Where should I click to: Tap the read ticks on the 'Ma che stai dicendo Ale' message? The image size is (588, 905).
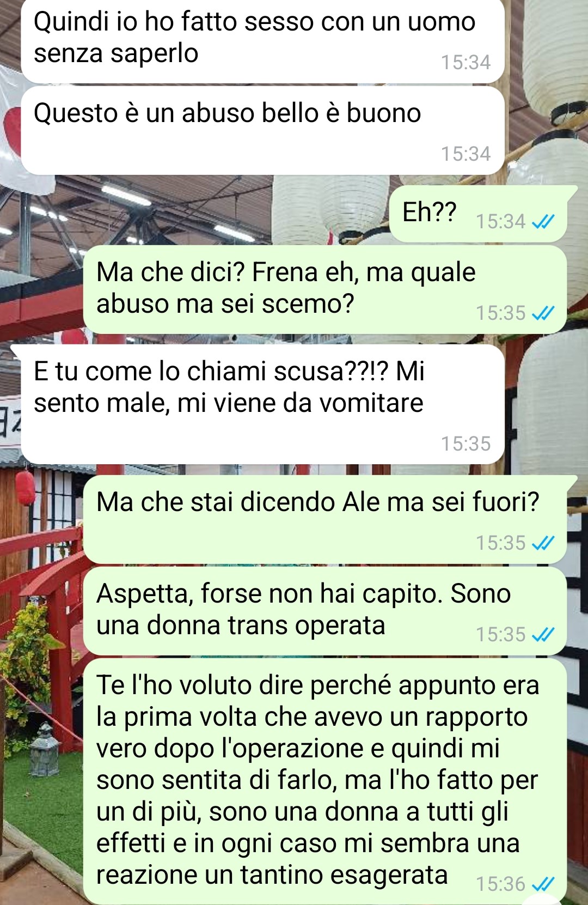coord(543,543)
